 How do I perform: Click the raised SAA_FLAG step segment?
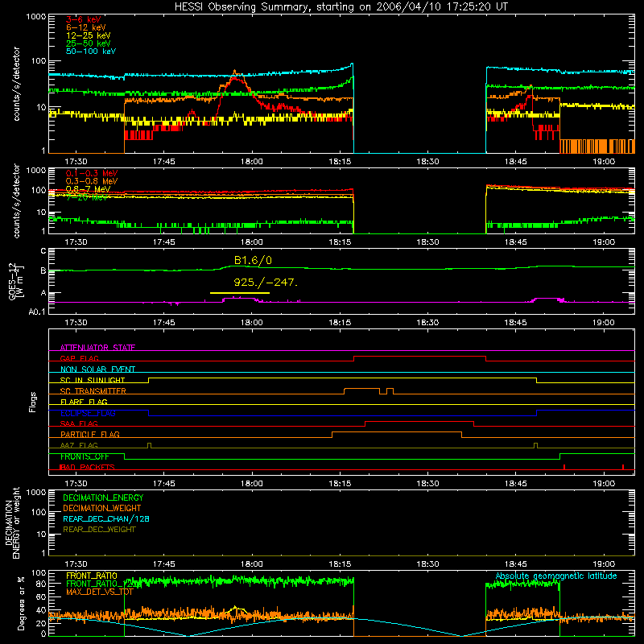click(419, 421)
